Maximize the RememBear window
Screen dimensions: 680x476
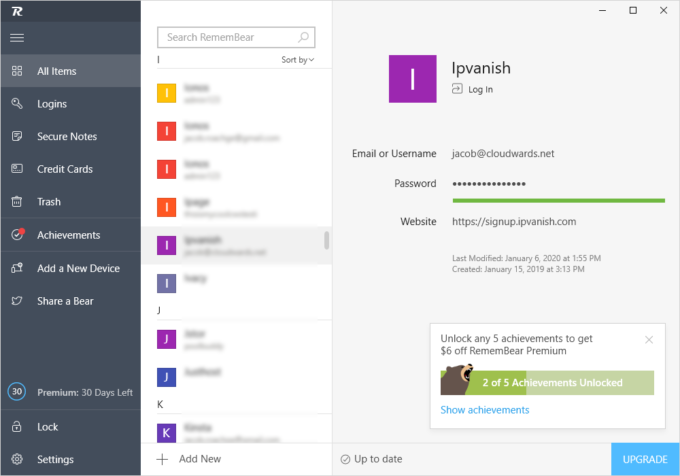633,10
